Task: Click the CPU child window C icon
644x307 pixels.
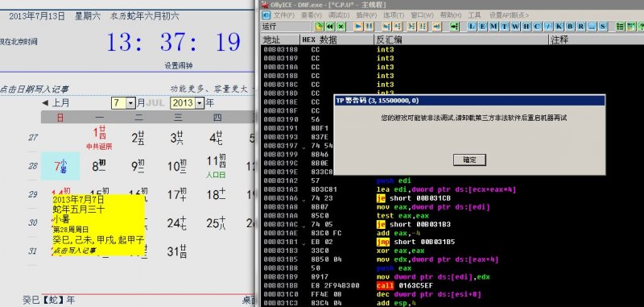Action: [x=266, y=15]
